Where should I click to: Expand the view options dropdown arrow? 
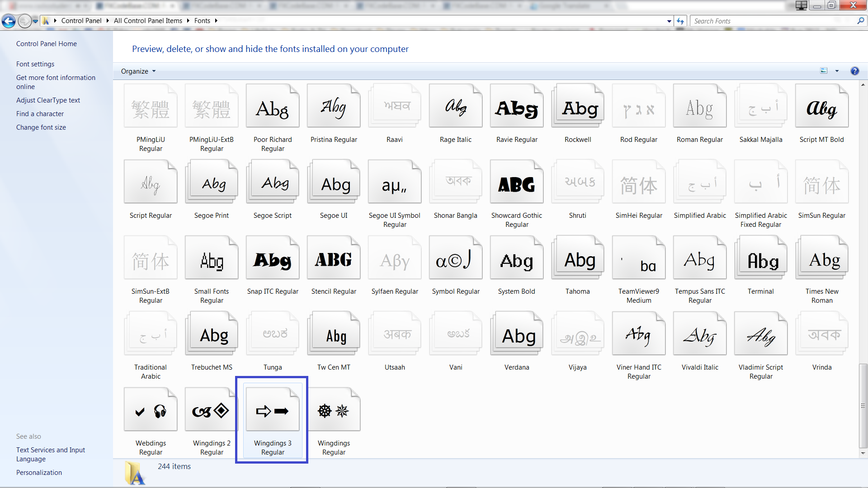point(837,71)
